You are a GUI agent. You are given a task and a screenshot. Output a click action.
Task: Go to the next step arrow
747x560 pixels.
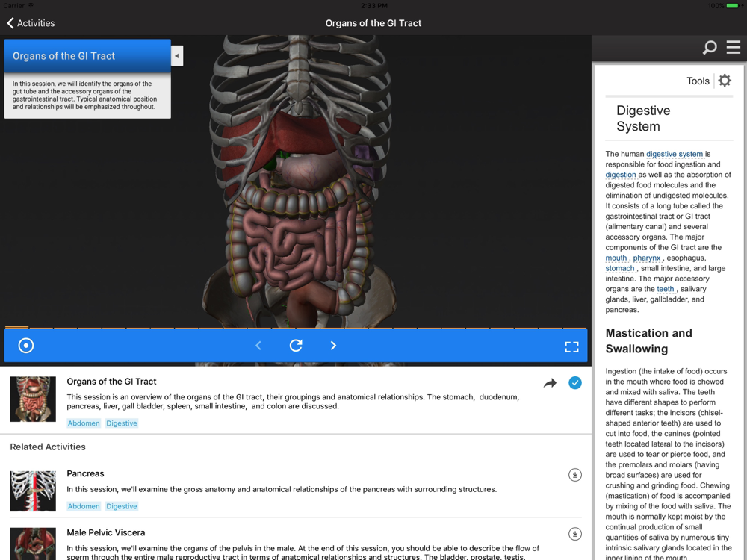tap(333, 346)
